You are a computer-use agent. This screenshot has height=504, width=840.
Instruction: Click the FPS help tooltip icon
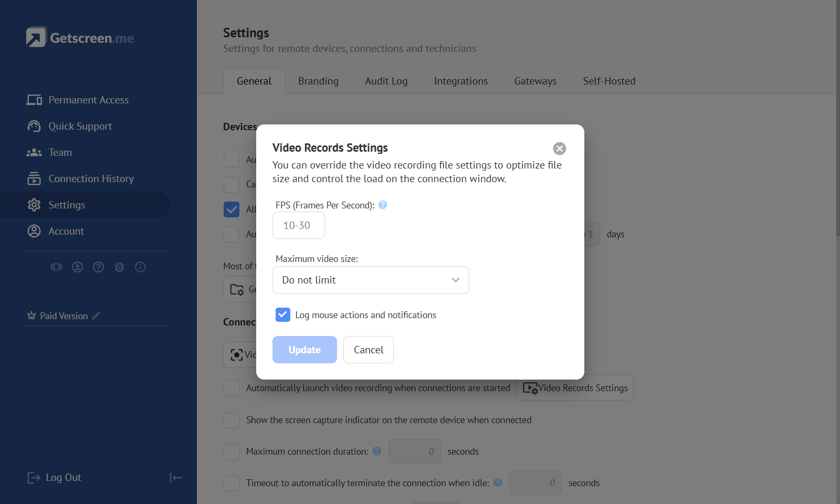[x=383, y=205]
